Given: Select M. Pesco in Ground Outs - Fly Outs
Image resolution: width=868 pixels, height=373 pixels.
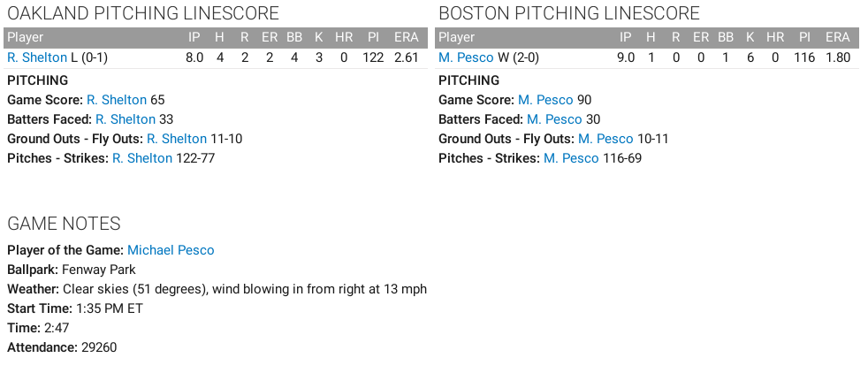Looking at the screenshot, I should tap(605, 139).
